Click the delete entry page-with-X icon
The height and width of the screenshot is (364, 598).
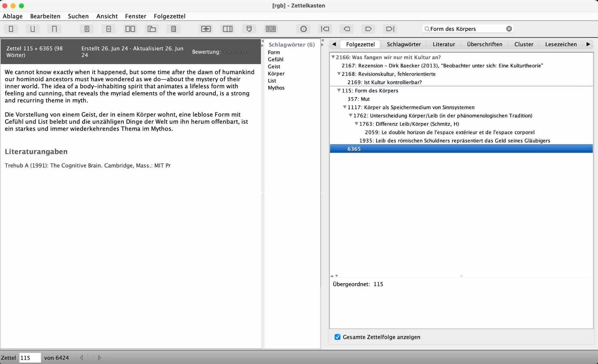point(109,29)
